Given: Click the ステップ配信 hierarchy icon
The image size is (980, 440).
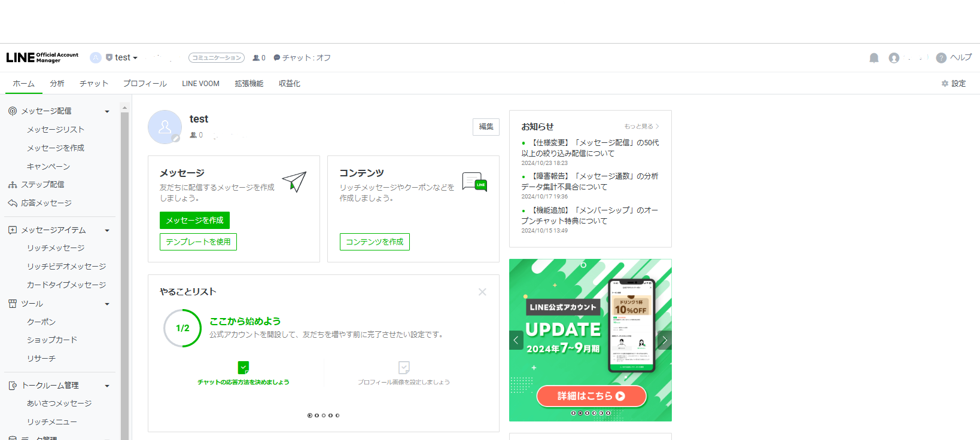Looking at the screenshot, I should 13,185.
